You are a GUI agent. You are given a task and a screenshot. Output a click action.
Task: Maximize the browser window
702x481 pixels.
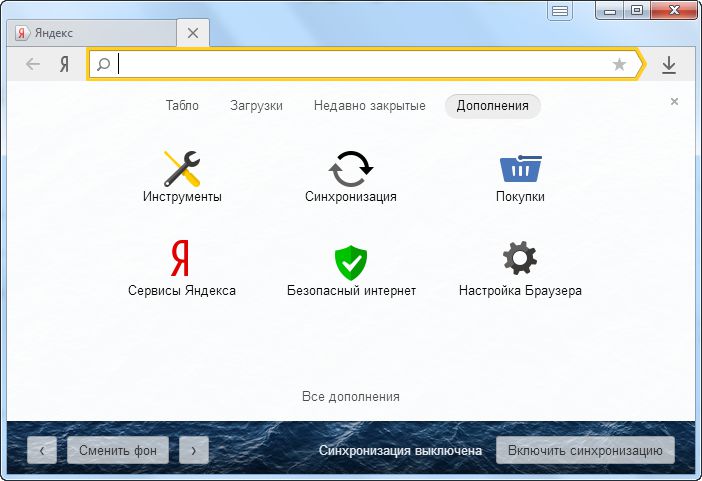point(637,10)
